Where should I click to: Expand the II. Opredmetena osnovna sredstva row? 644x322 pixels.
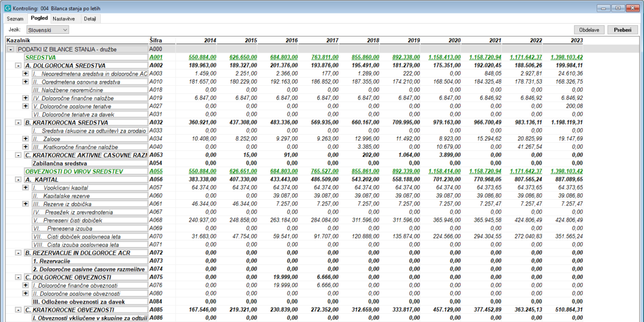pyautogui.click(x=25, y=82)
